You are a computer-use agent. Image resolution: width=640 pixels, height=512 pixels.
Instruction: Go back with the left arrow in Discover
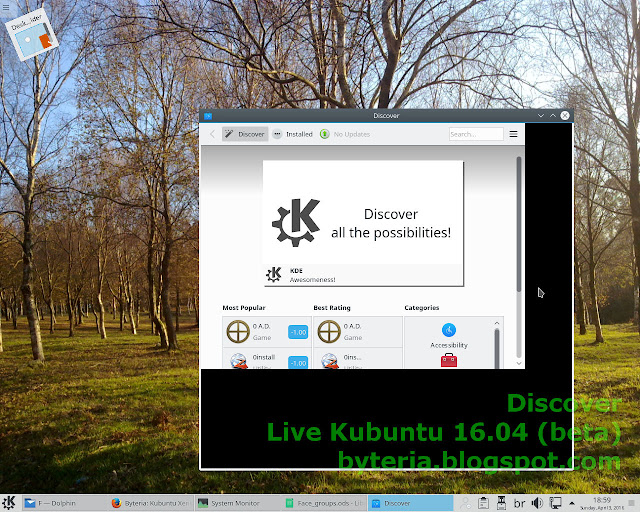[212, 134]
